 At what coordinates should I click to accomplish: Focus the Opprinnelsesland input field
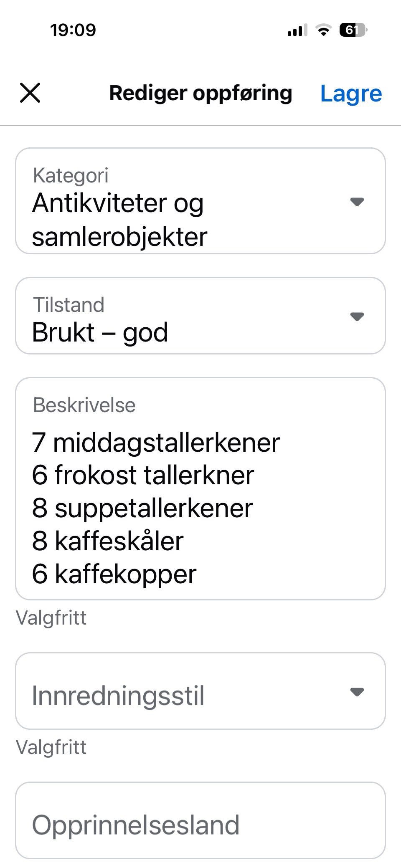[x=200, y=825]
